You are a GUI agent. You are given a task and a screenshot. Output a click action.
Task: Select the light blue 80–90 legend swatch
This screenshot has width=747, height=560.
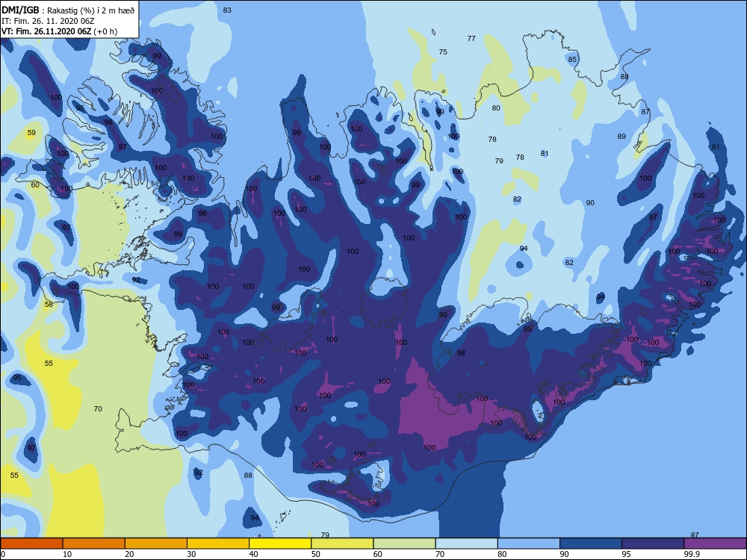(x=529, y=544)
